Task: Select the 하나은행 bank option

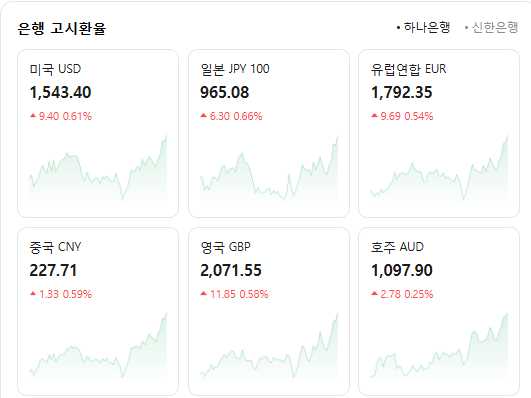Action: tap(423, 27)
